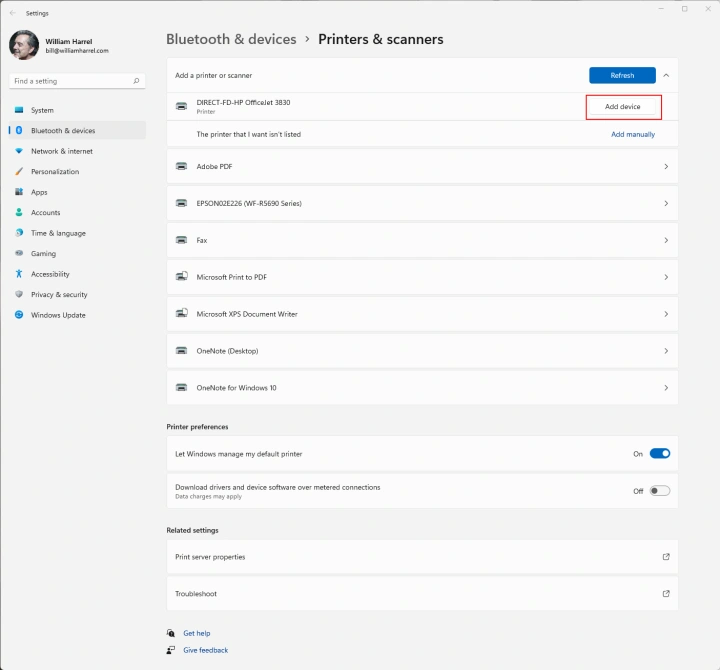The image size is (720, 670).
Task: Turn off Let Windows manage my default printer
Action: point(659,454)
